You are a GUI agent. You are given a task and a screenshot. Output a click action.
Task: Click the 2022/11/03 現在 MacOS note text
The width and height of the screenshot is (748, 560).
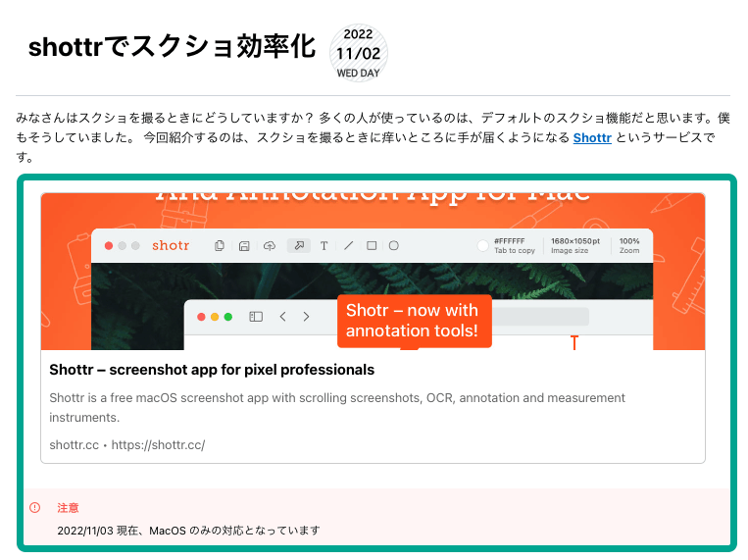pos(188,531)
